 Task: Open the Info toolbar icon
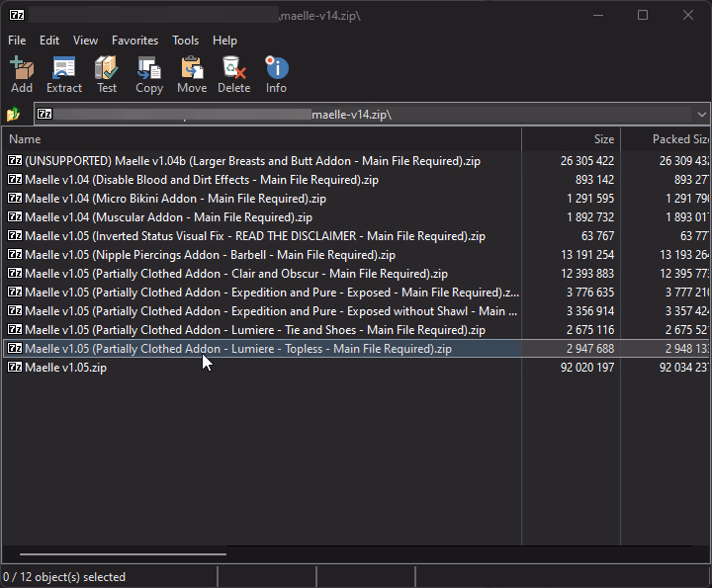click(276, 69)
